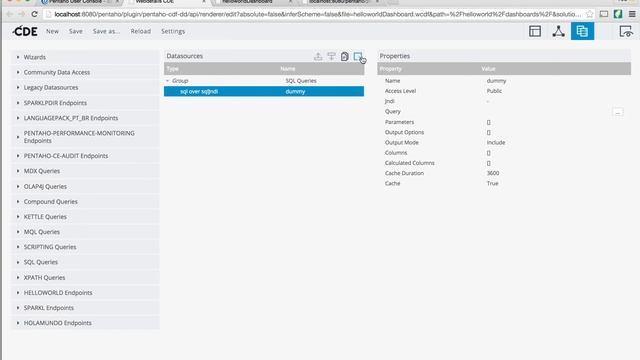Toggle the Cache value True
This screenshot has width=640, height=360.
point(492,183)
